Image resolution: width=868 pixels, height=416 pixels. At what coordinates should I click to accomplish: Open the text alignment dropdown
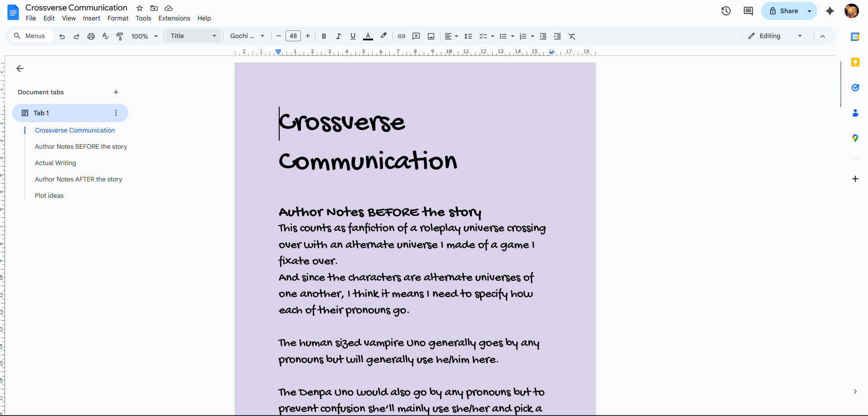tap(451, 36)
